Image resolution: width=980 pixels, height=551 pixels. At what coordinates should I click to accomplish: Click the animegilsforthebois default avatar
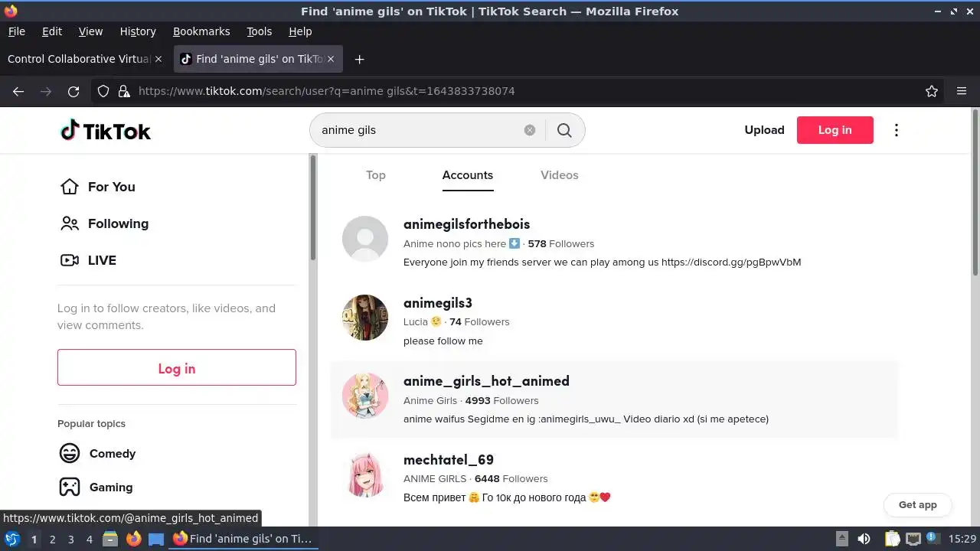[x=365, y=239]
